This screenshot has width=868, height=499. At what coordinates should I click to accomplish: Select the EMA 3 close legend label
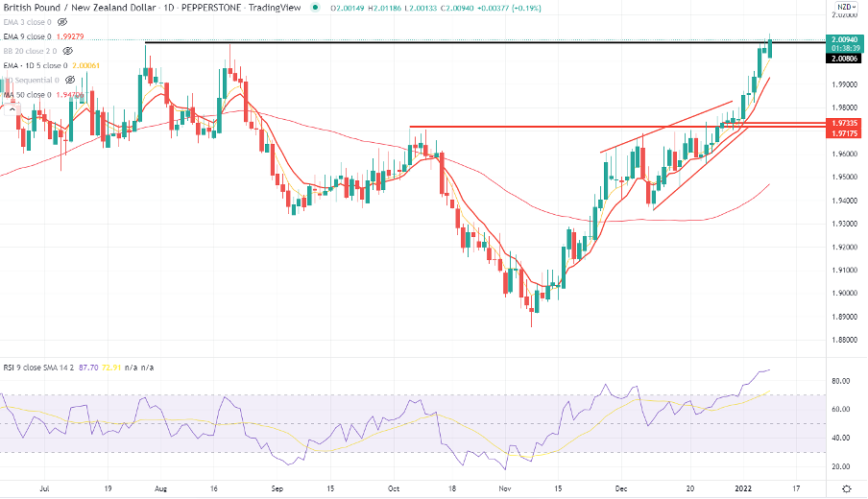pyautogui.click(x=27, y=22)
